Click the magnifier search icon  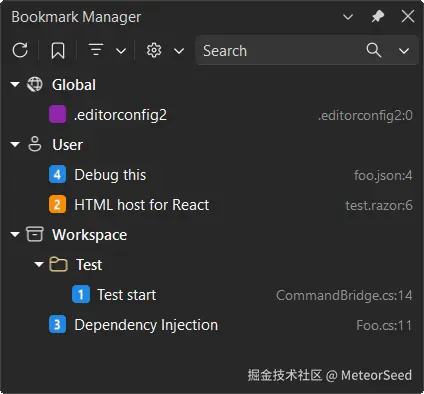pos(374,50)
